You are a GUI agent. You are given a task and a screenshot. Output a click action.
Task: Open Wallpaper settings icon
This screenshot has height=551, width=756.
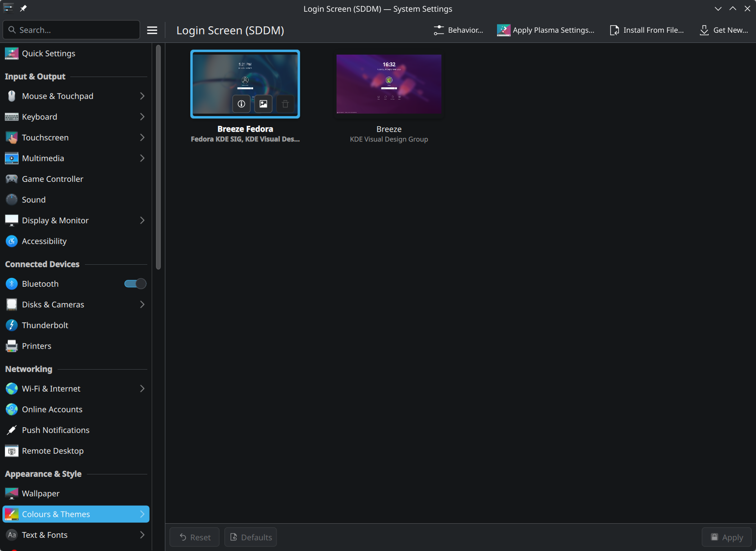tap(12, 493)
